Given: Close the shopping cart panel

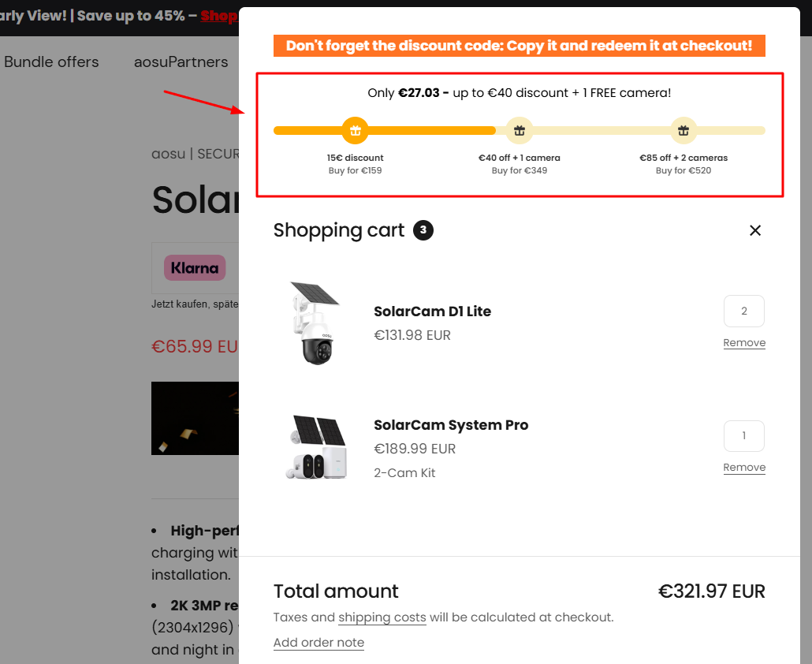Looking at the screenshot, I should point(755,230).
